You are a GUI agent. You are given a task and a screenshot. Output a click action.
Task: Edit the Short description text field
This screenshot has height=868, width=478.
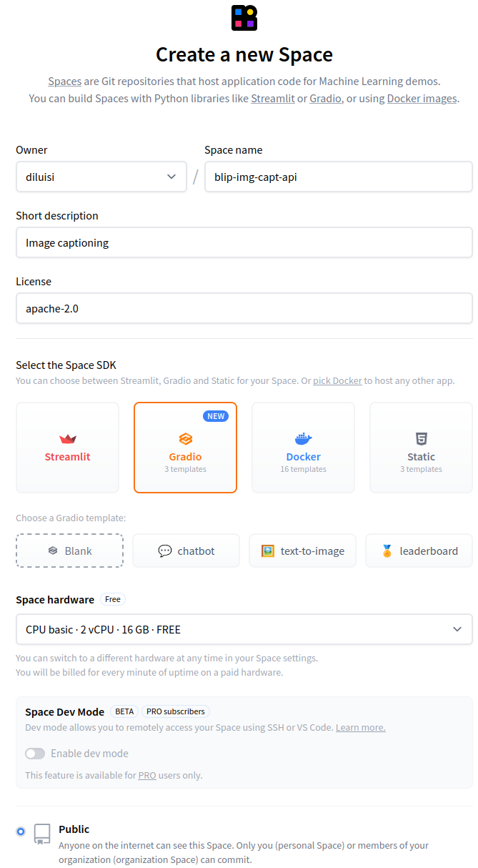tap(244, 242)
